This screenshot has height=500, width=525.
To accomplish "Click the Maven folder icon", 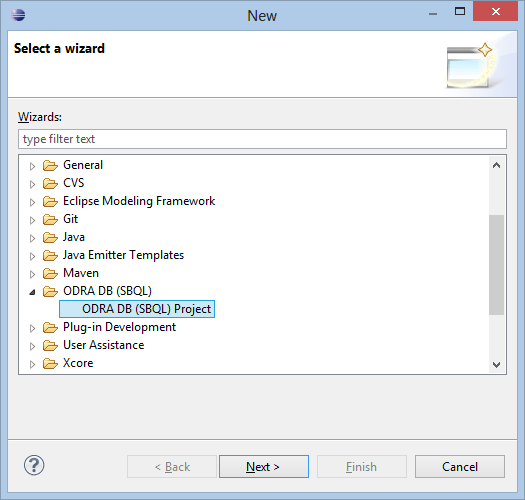I will [50, 274].
